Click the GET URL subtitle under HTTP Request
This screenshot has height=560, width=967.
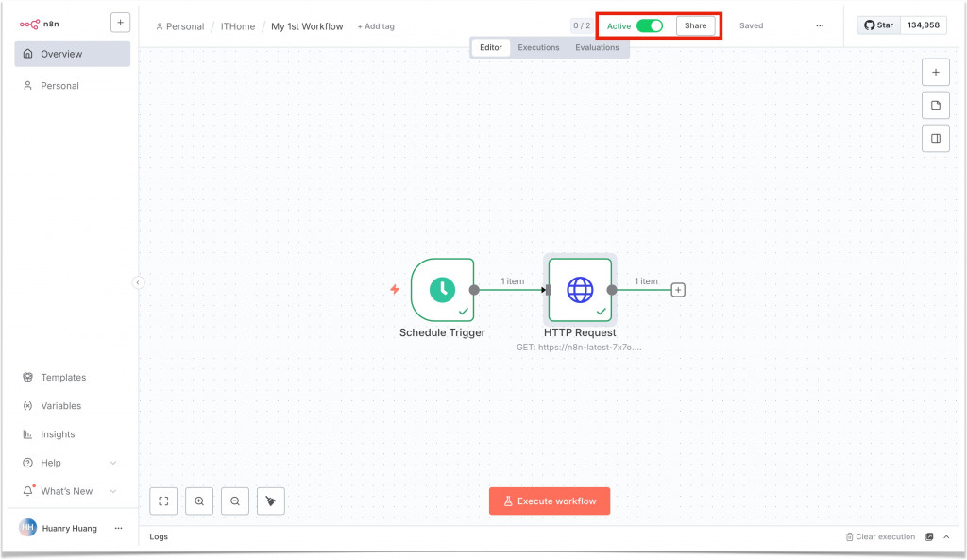point(579,348)
